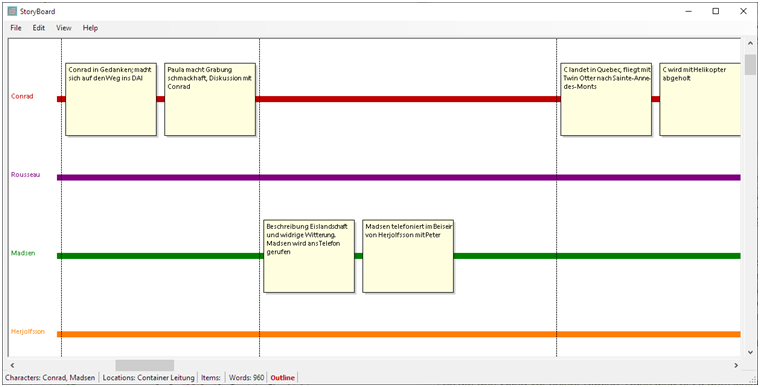Click the vertical scrollbar thumb
The width and height of the screenshot is (760, 387).
[x=750, y=64]
